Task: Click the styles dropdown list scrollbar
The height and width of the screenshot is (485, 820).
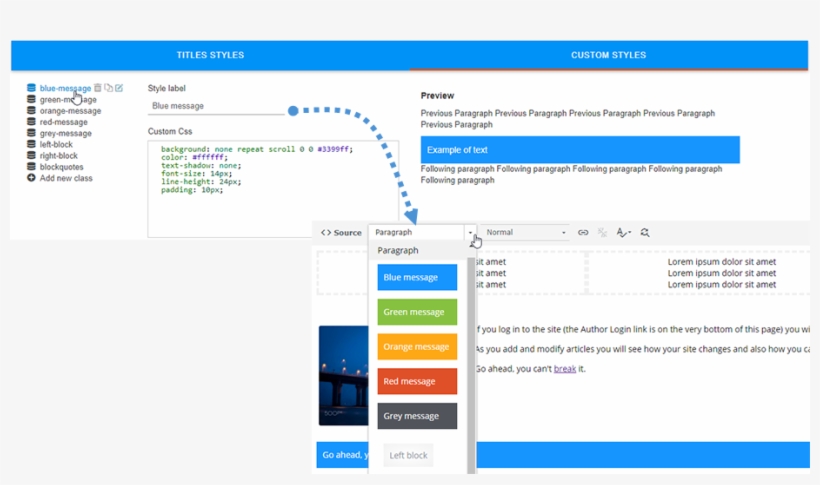Action: (471, 365)
